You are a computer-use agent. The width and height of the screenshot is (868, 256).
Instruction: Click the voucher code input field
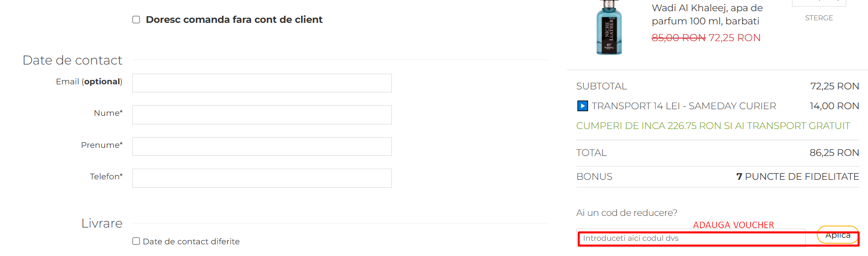tap(691, 238)
